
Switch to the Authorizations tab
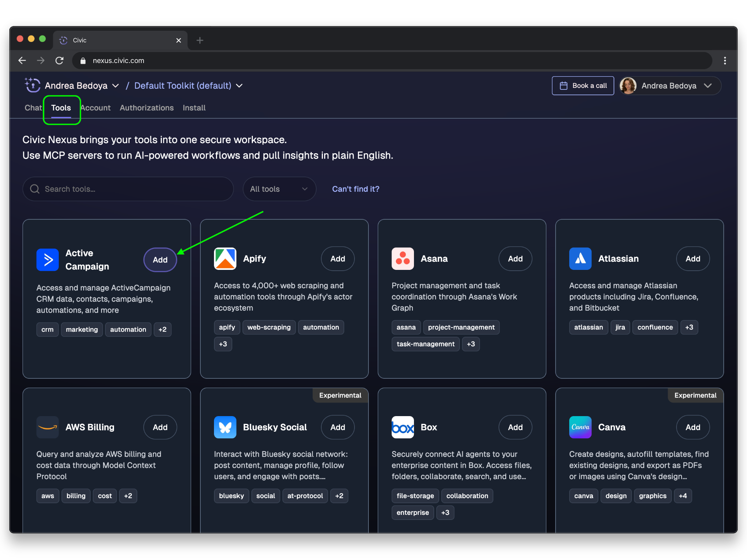point(146,108)
